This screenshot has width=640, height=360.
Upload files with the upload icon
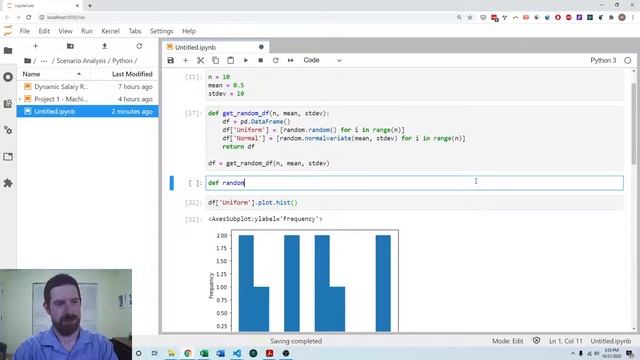(x=104, y=46)
